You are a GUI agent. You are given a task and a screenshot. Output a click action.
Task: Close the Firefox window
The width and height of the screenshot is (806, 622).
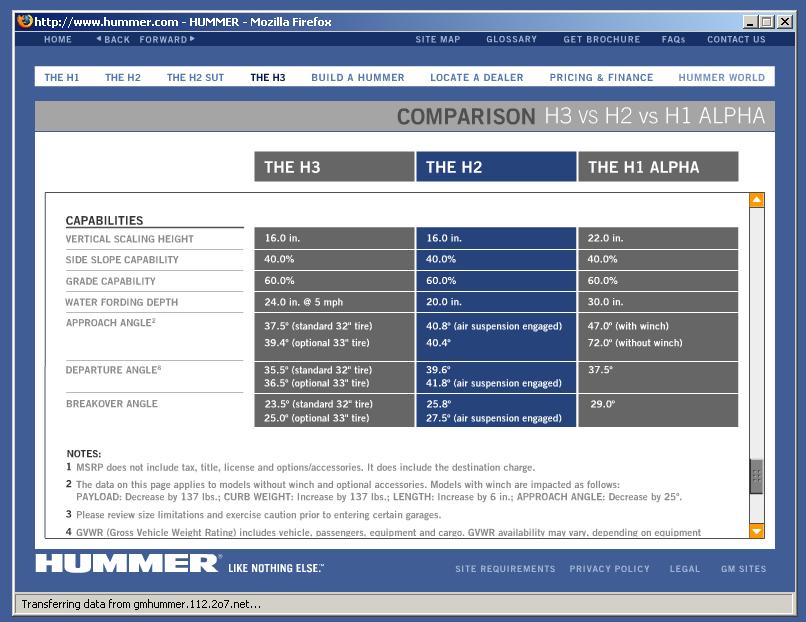click(x=784, y=22)
